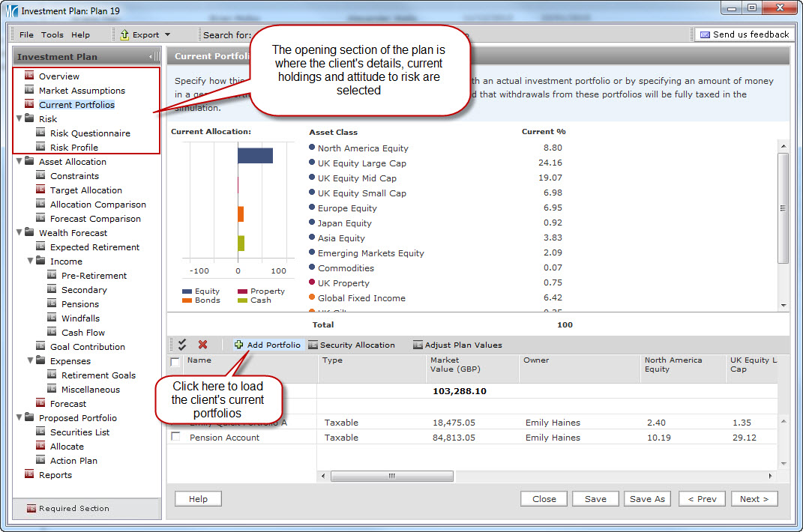Click the Export toolbar icon
This screenshot has width=803, height=532.
pos(124,34)
